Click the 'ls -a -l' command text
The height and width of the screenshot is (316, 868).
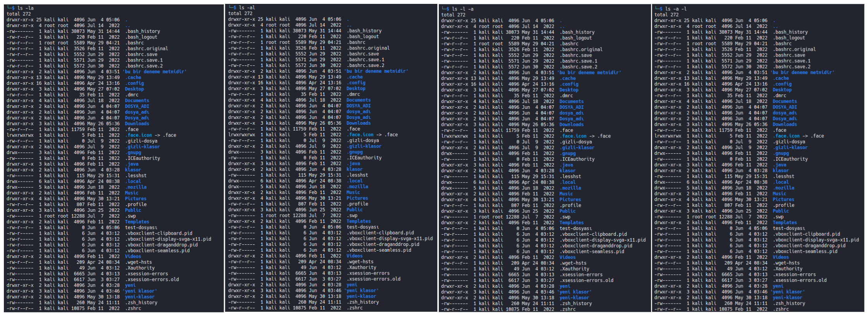(676, 9)
